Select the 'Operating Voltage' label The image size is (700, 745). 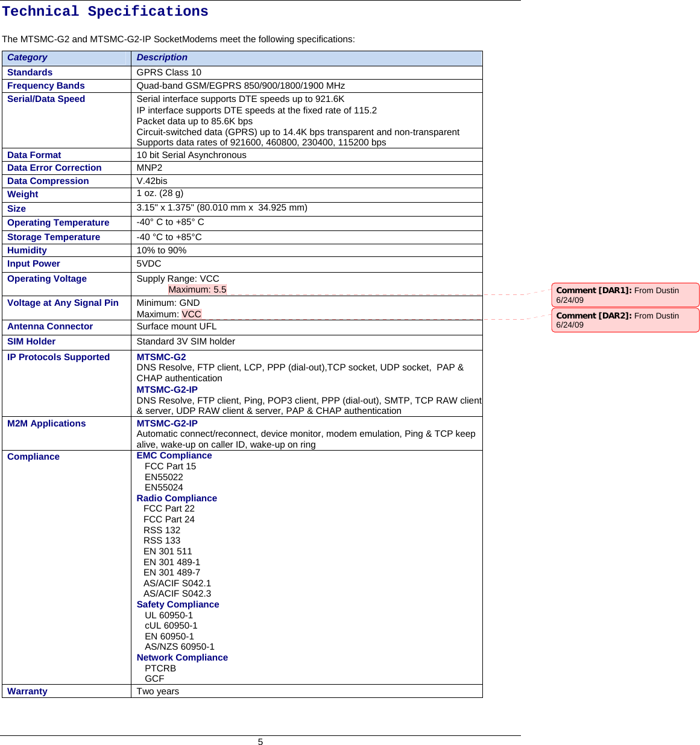pos(46,279)
